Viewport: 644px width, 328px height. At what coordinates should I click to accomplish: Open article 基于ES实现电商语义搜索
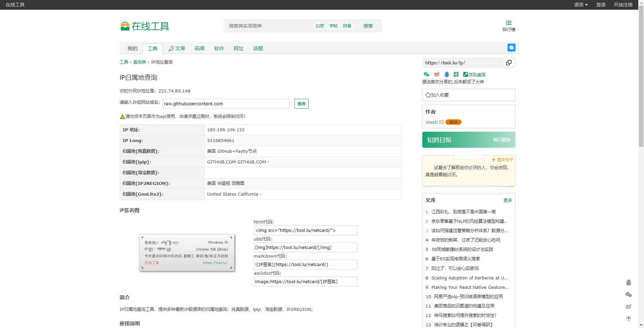click(x=455, y=259)
